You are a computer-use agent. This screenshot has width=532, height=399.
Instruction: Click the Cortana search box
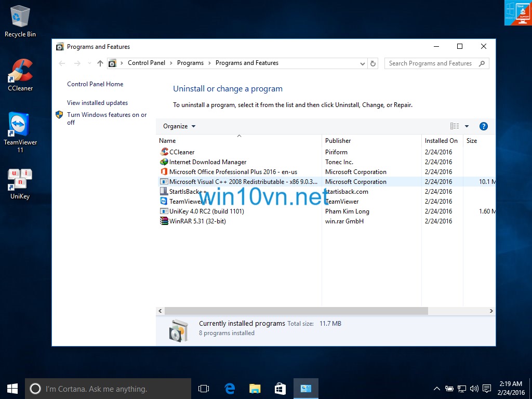108,389
